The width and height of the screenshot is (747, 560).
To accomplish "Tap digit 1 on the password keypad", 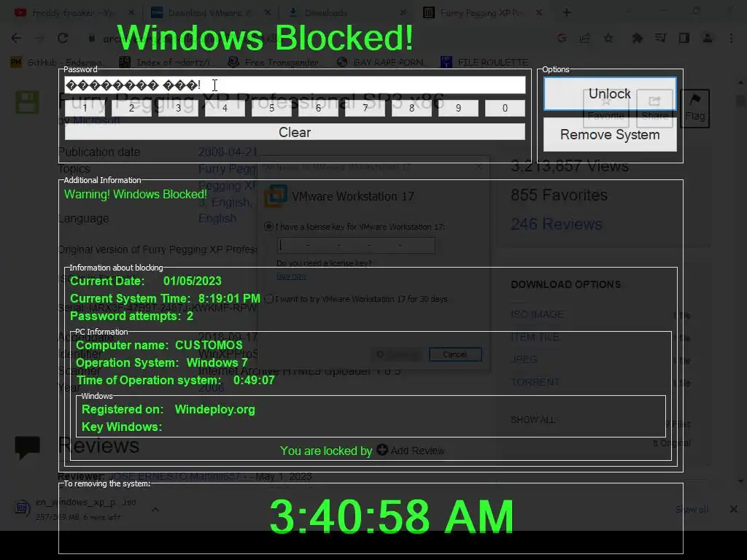I will tap(85, 108).
